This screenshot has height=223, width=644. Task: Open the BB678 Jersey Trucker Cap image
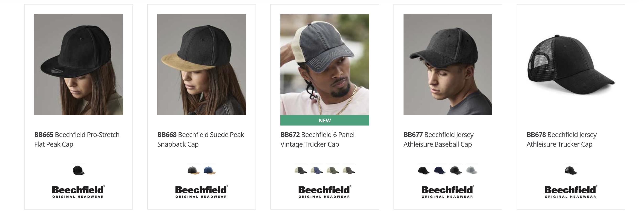571,64
